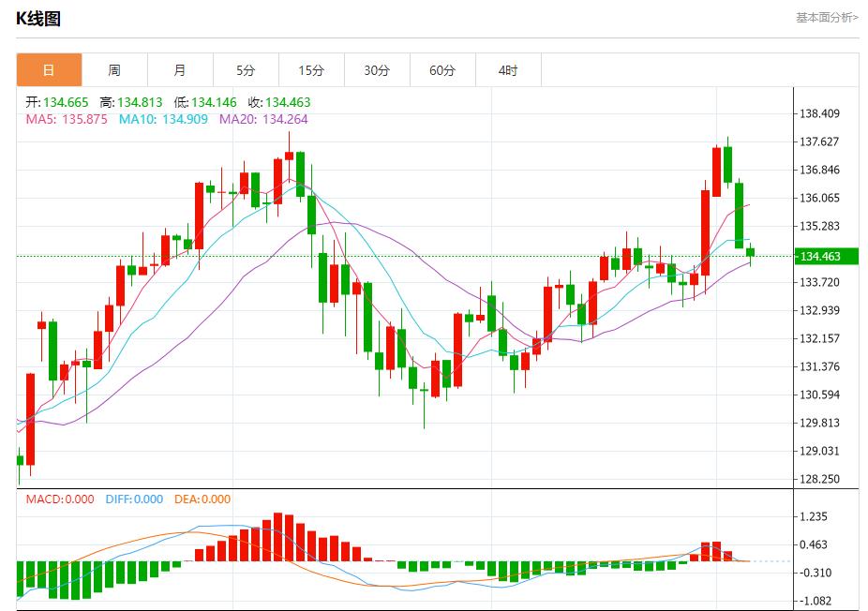The height and width of the screenshot is (611, 868).
Task: Open the 5分 timeframe tab
Action: click(x=246, y=70)
